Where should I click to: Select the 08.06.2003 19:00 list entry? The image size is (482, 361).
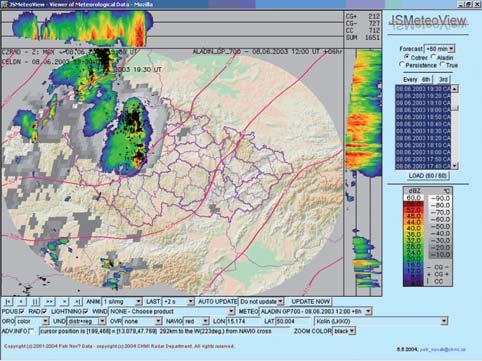(x=423, y=110)
